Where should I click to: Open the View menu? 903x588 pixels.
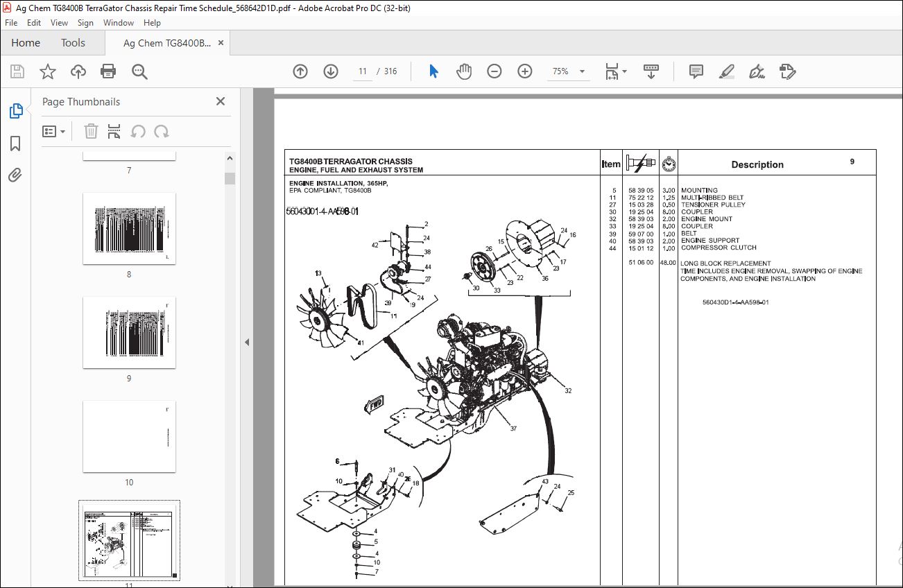(59, 23)
